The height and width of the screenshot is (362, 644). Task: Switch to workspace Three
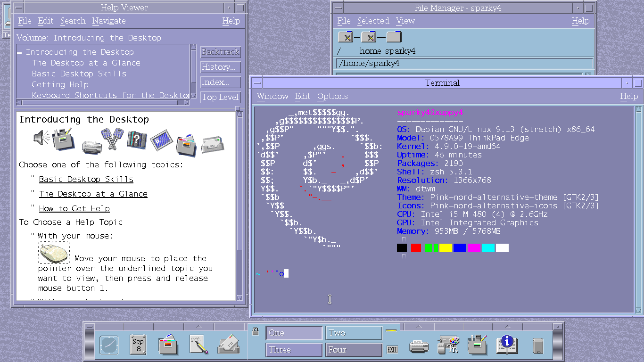pos(294,350)
